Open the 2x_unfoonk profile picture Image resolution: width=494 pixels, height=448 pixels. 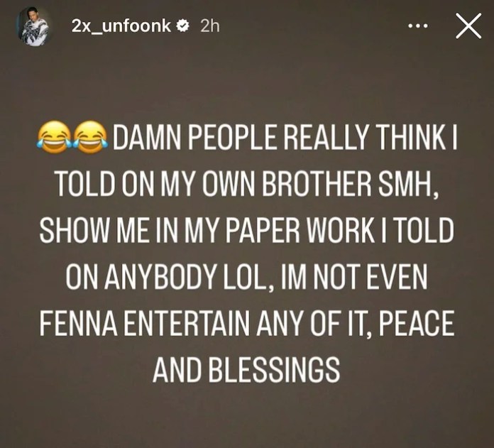click(x=32, y=28)
